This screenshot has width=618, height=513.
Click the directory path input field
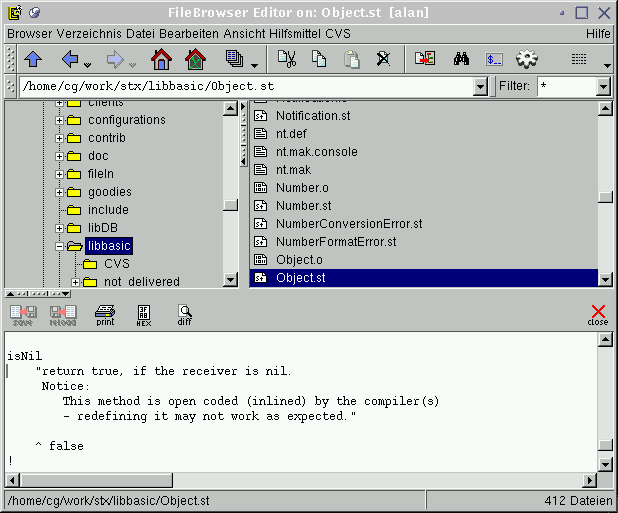click(246, 86)
